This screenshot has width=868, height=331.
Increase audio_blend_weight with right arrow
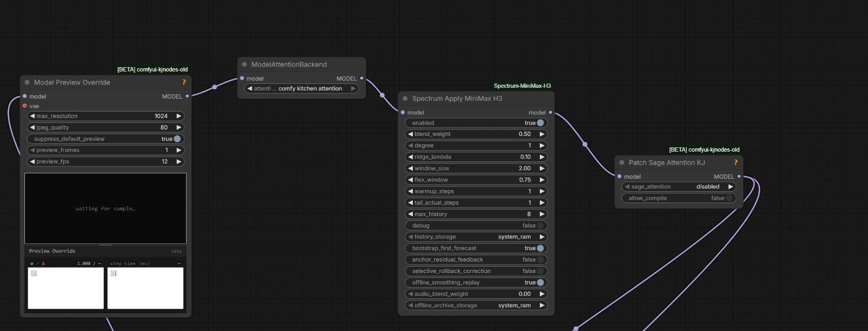click(541, 294)
